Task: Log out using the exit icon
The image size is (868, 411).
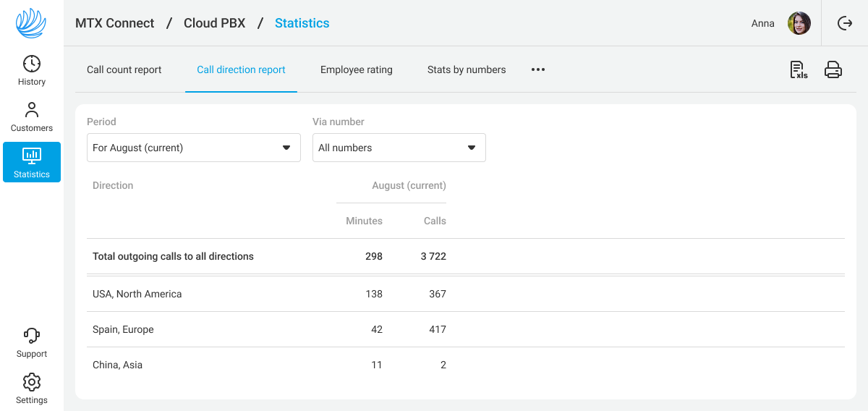Action: coord(844,23)
